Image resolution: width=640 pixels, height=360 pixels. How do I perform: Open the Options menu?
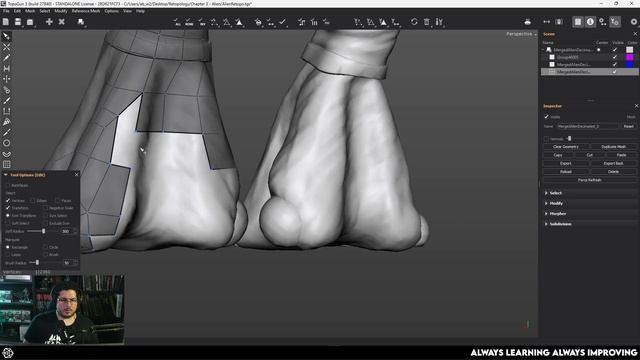[111, 11]
